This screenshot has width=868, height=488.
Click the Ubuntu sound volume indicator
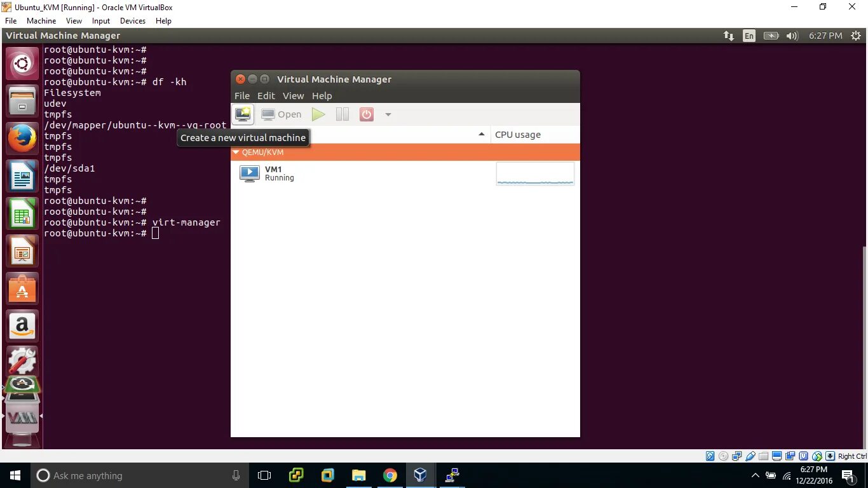click(792, 36)
